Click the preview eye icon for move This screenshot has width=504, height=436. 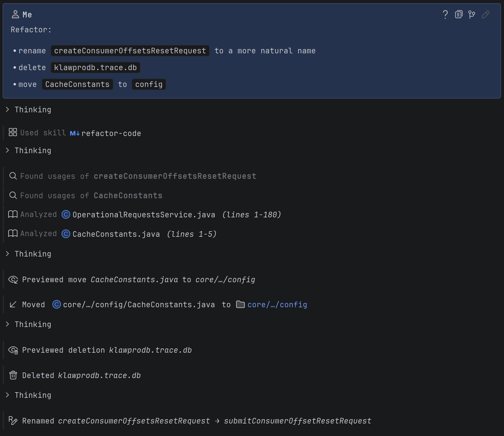click(x=13, y=280)
